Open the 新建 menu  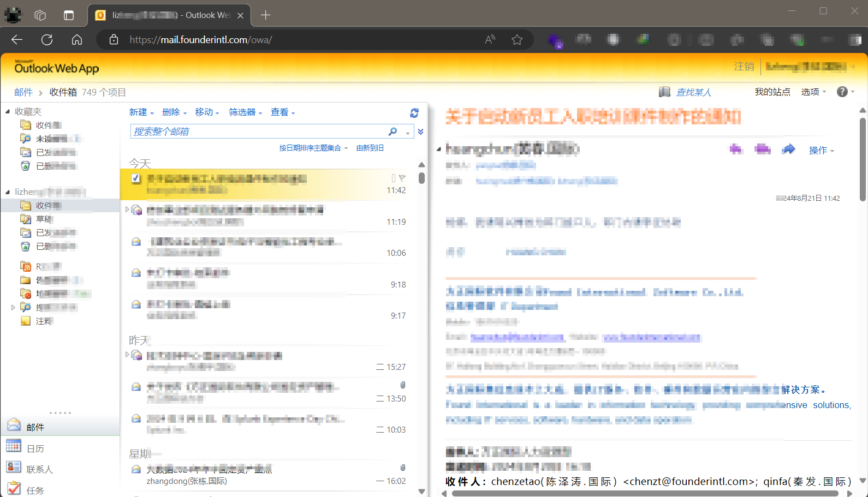(x=141, y=112)
